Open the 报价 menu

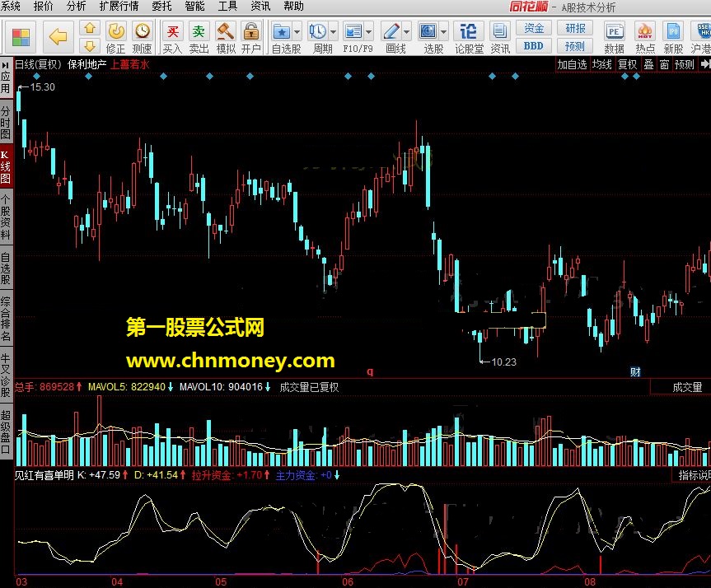(44, 7)
